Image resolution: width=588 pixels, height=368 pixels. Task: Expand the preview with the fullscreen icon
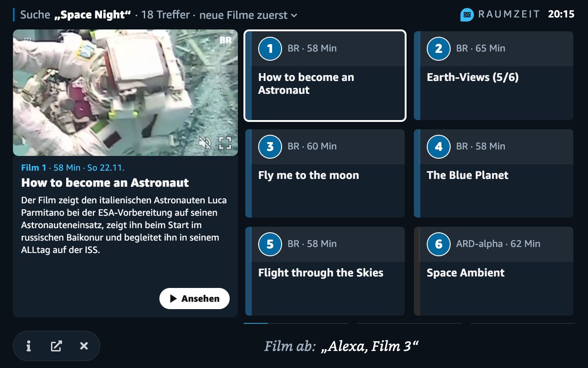(225, 143)
